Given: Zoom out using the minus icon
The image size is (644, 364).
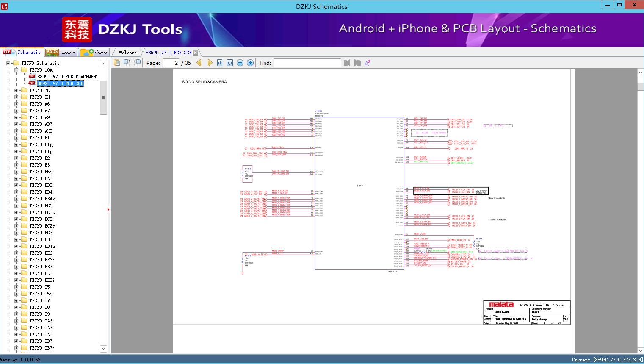Looking at the screenshot, I should (240, 63).
